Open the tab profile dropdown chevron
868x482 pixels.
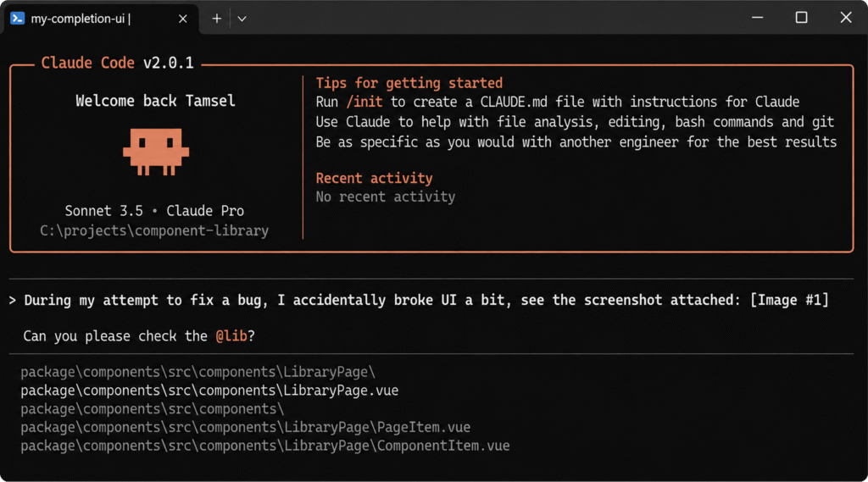(x=242, y=19)
